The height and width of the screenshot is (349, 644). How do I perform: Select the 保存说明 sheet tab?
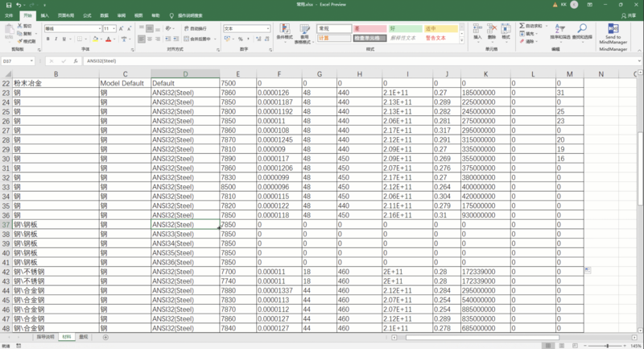click(45, 337)
